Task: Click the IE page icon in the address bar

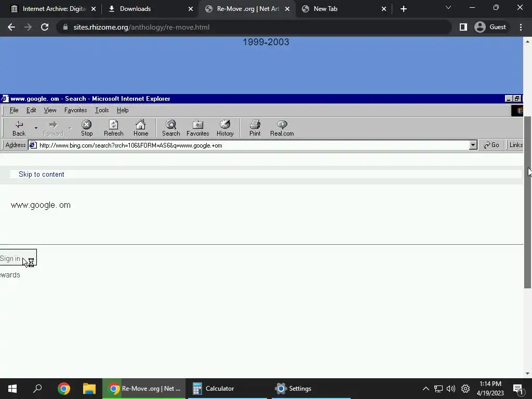Action: click(33, 145)
